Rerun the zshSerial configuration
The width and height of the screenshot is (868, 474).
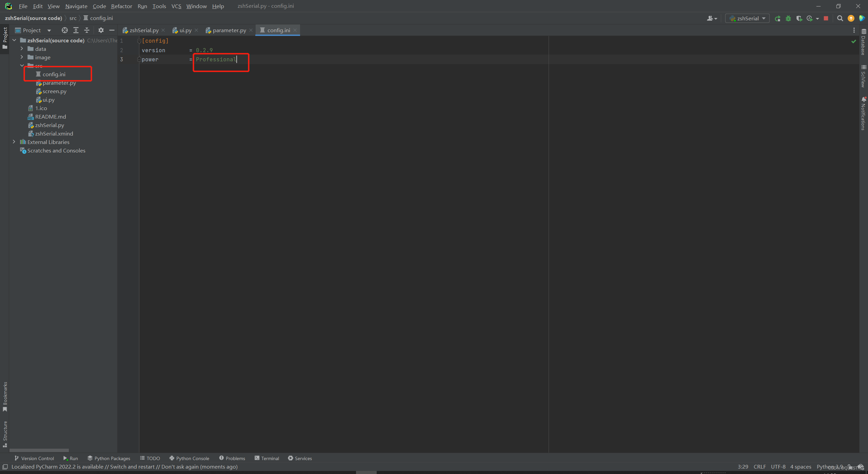pyautogui.click(x=778, y=19)
